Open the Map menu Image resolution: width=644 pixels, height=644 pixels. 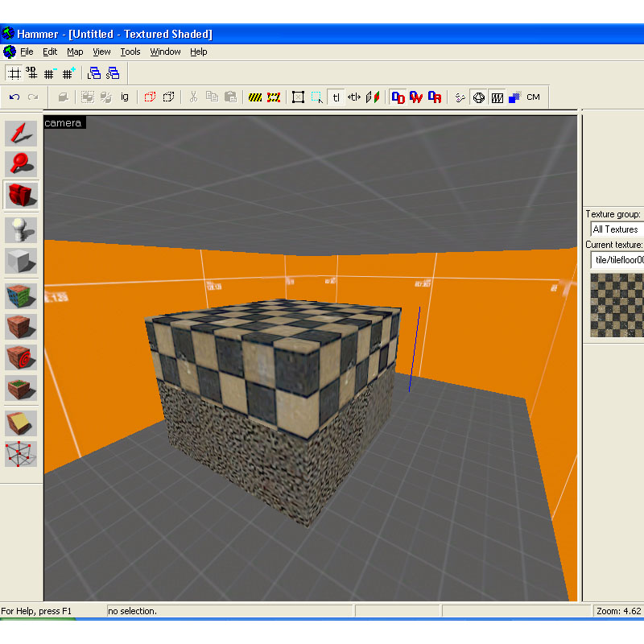[x=75, y=52]
